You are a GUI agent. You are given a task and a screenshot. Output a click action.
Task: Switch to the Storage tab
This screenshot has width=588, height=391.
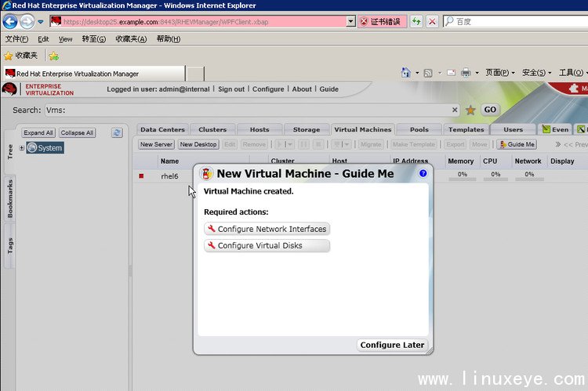coord(307,130)
